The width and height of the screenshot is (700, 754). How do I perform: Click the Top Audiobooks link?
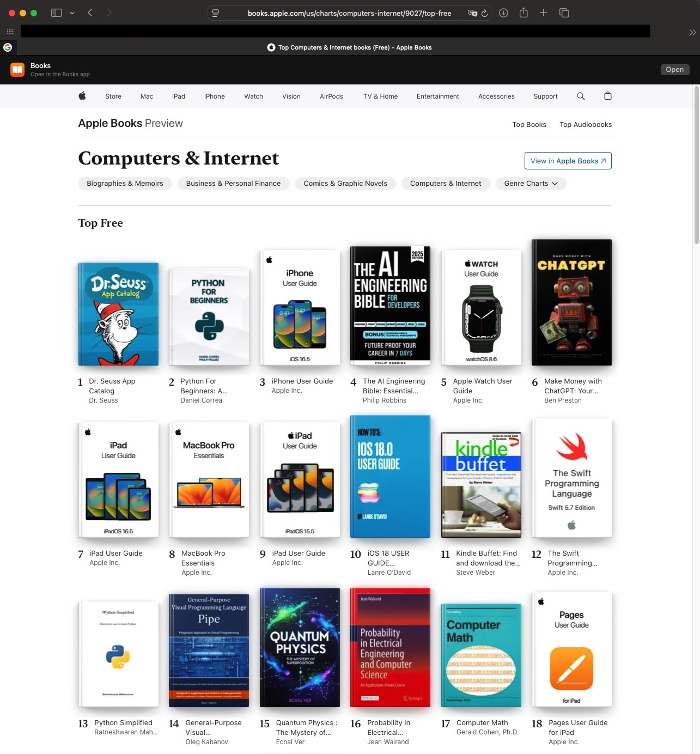point(586,125)
